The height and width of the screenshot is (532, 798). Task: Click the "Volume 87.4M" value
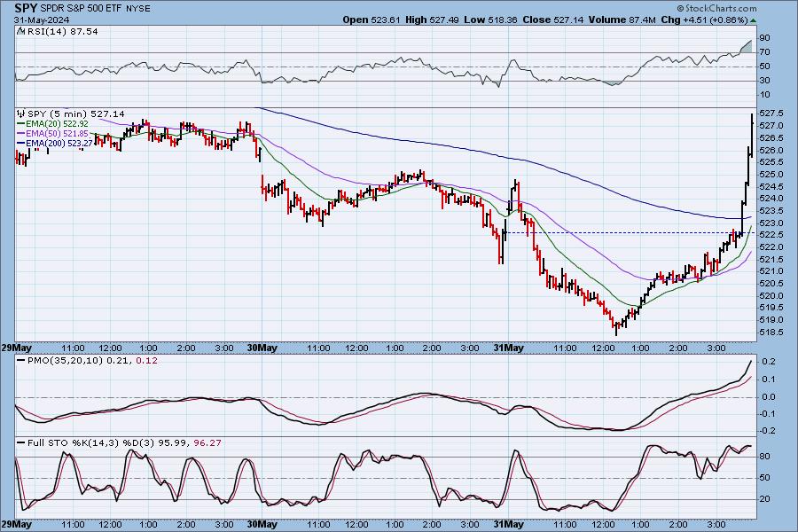point(622,20)
